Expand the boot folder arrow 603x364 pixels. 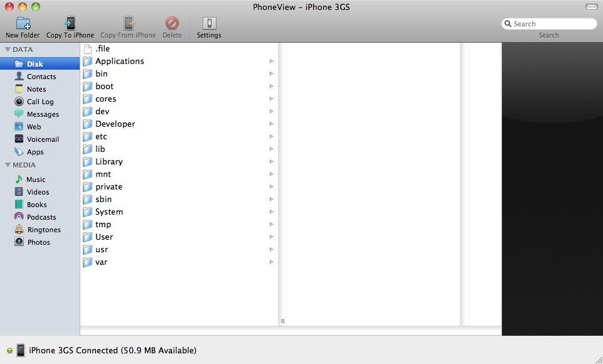coord(272,86)
